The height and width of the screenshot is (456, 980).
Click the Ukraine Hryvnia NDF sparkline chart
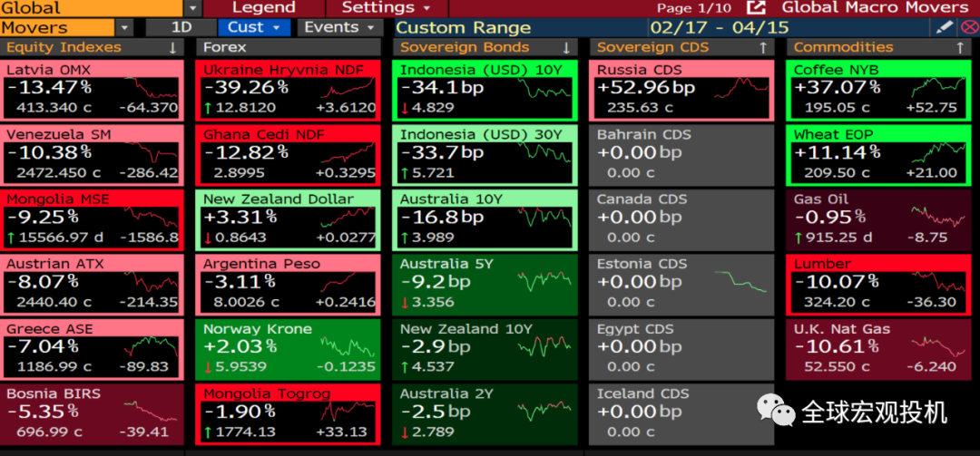(x=347, y=88)
